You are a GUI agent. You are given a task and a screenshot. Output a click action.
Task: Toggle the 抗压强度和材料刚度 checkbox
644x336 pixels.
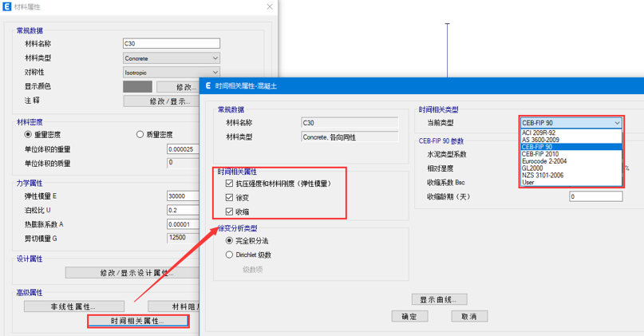229,184
